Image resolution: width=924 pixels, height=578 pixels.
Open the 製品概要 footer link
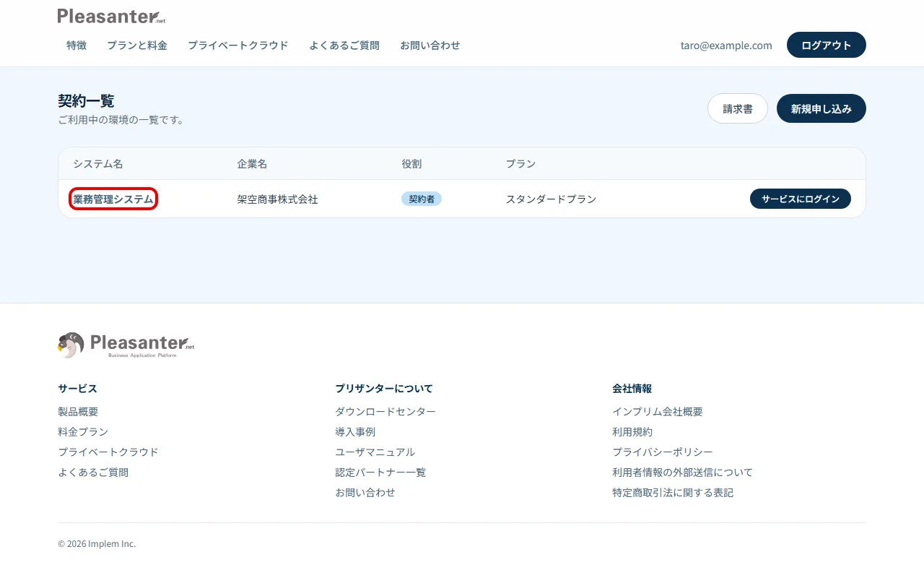coord(78,412)
